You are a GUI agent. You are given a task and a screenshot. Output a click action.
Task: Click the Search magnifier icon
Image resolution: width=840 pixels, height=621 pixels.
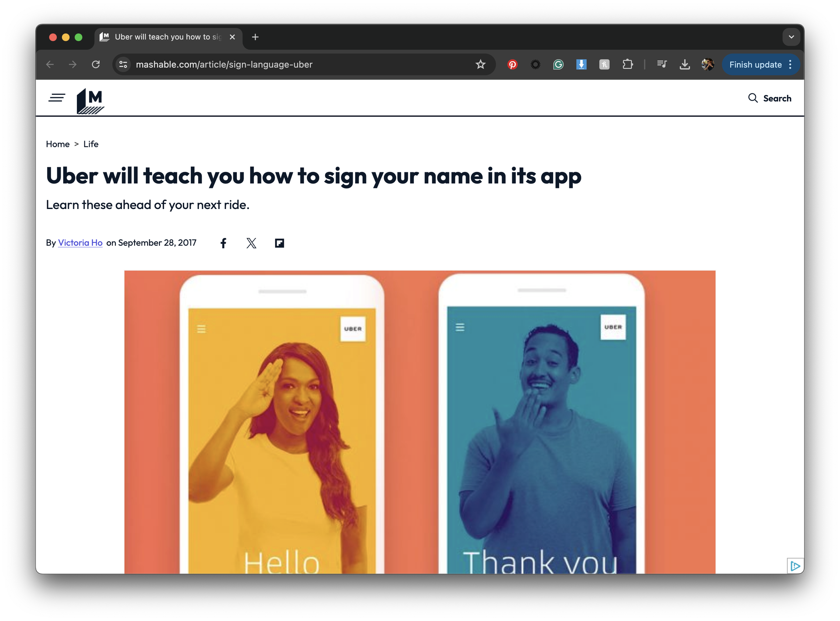[752, 98]
